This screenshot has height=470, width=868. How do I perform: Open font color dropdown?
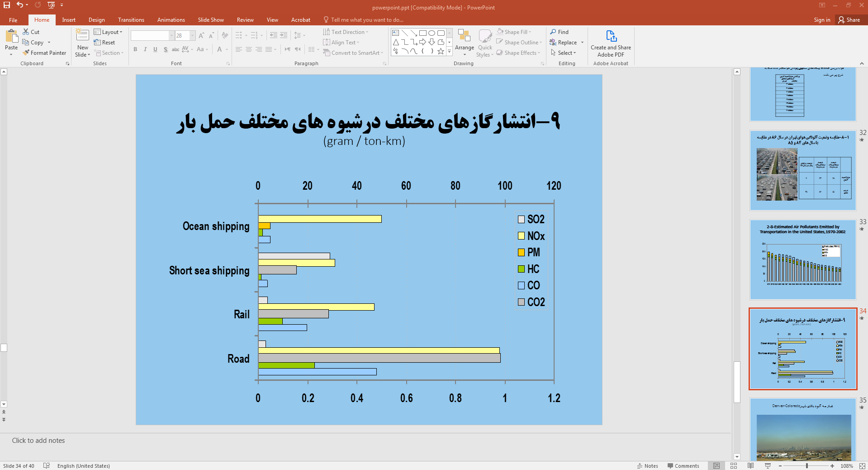tap(227, 49)
